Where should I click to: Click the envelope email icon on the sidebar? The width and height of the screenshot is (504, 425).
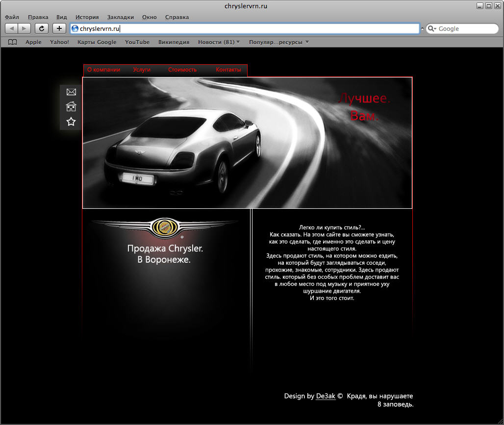pyautogui.click(x=71, y=92)
